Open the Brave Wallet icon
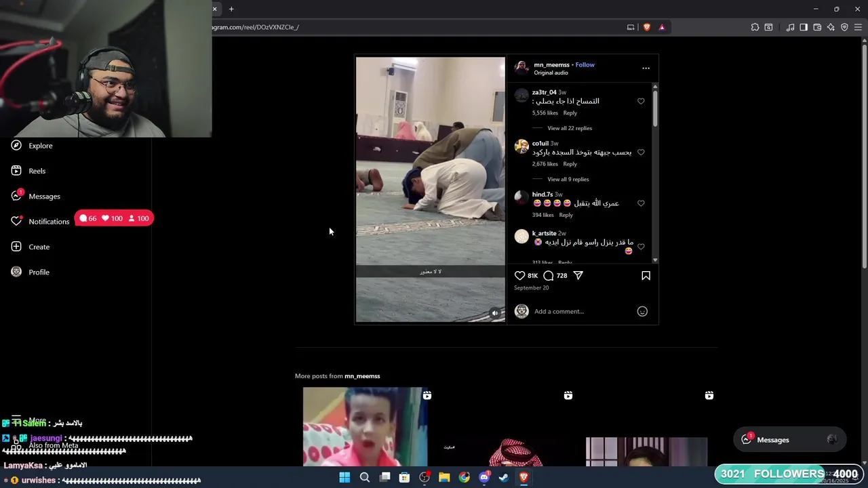868x488 pixels. click(x=817, y=27)
